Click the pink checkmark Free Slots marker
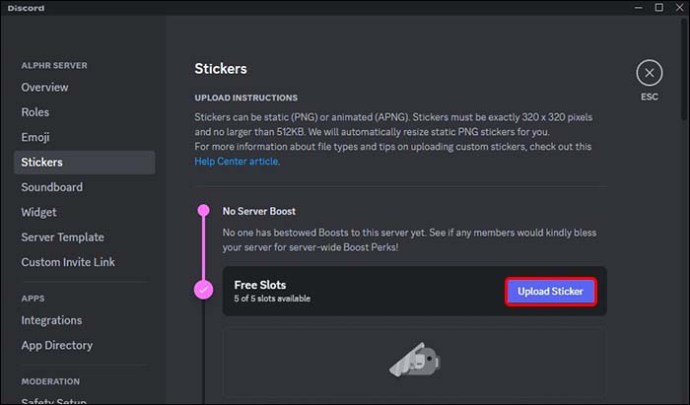This screenshot has height=405, width=690. [204, 291]
